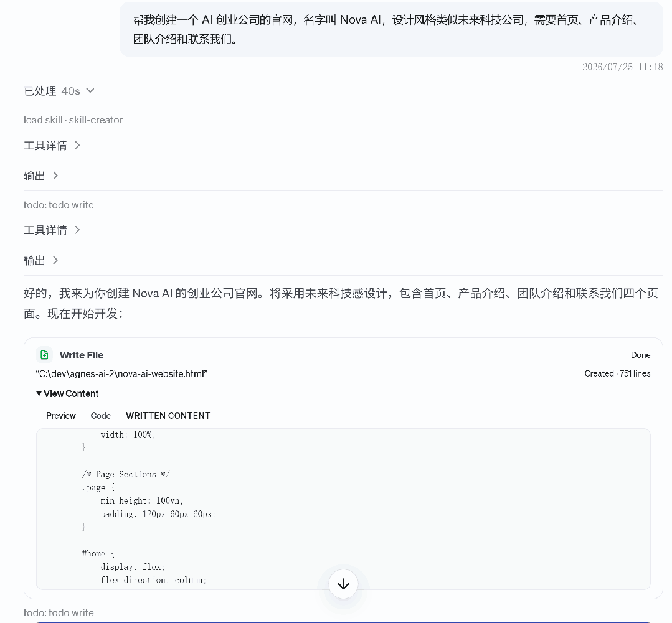Click the #home selector line in code
Screen dimensions: 672x623
(98, 554)
